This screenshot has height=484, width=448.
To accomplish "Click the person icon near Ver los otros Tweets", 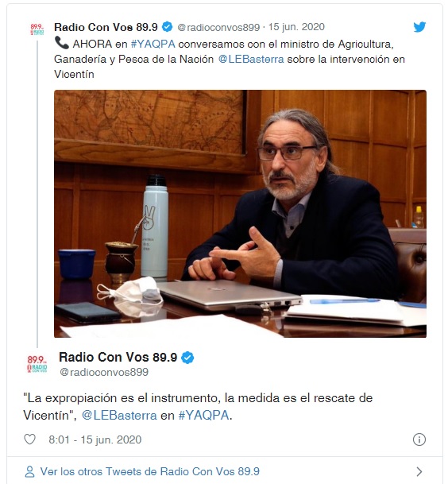I will click(x=29, y=471).
